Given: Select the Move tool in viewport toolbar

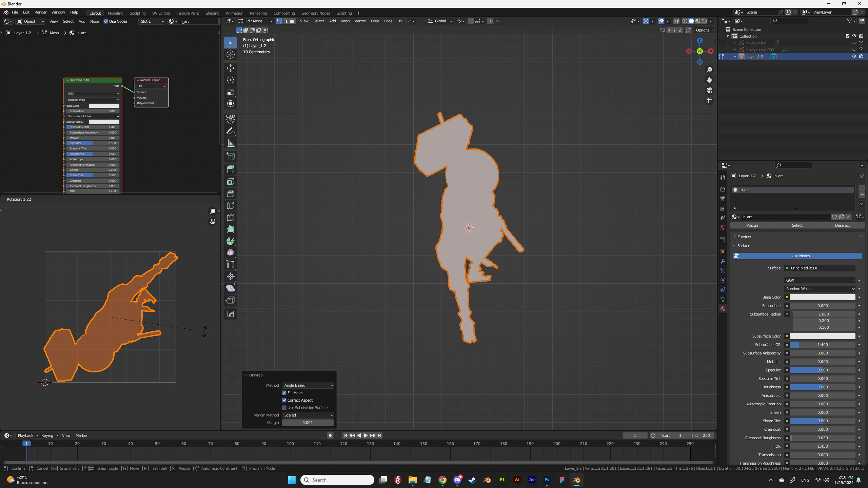Looking at the screenshot, I should pyautogui.click(x=231, y=68).
